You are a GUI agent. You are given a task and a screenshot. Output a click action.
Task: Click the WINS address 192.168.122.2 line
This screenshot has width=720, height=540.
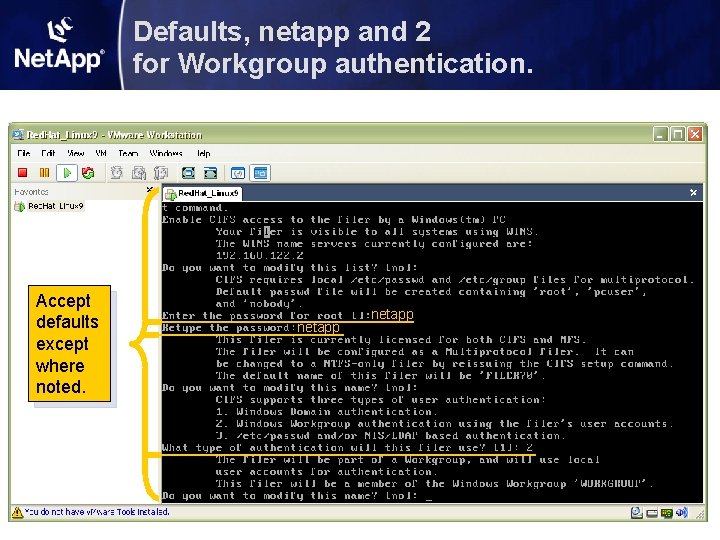[259, 256]
